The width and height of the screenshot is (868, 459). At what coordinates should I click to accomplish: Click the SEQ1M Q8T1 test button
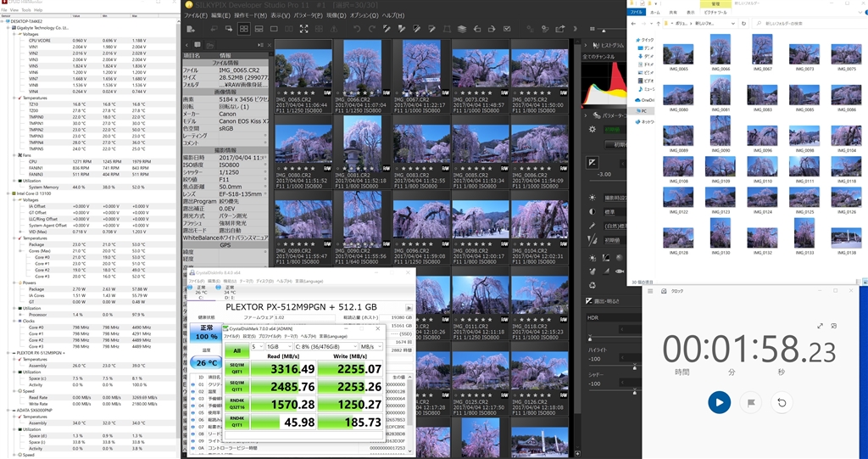[x=237, y=368]
